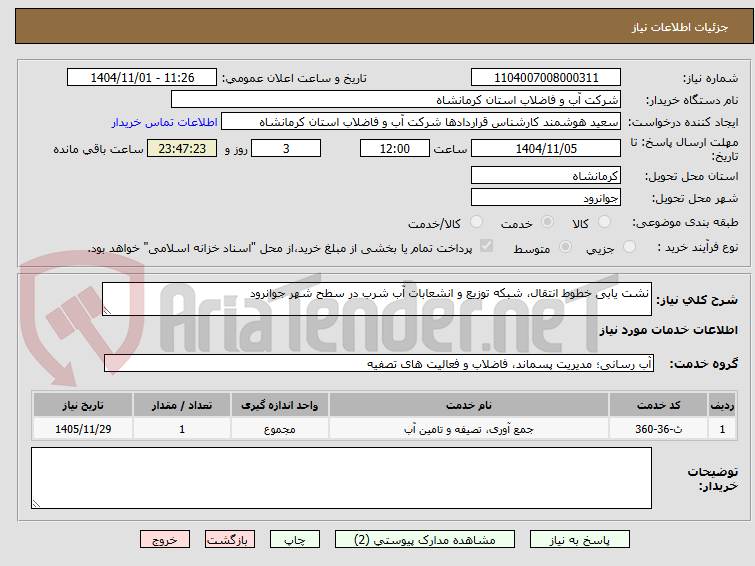This screenshot has width=755, height=566.
Task: Open the buyer contact info link
Action: pyautogui.click(x=165, y=122)
